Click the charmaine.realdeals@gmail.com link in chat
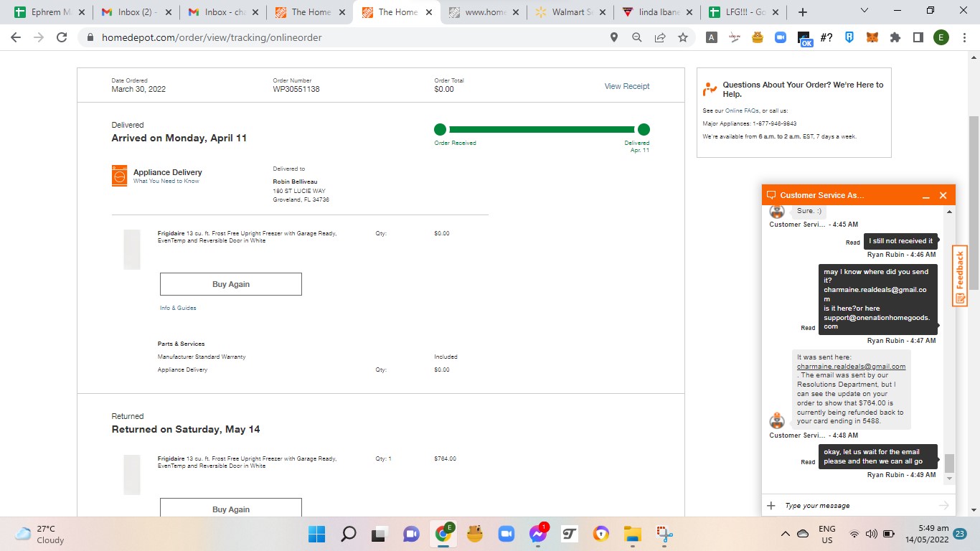The height and width of the screenshot is (551, 980). 851,366
